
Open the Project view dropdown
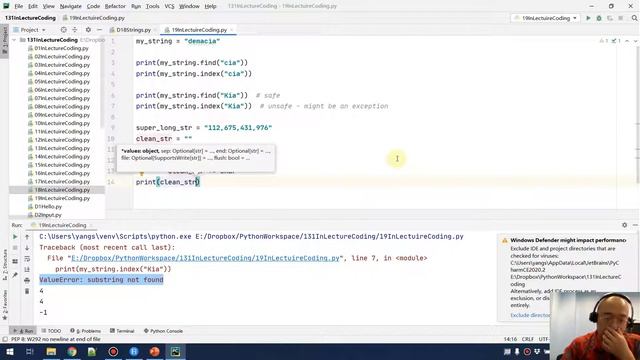coord(29,30)
